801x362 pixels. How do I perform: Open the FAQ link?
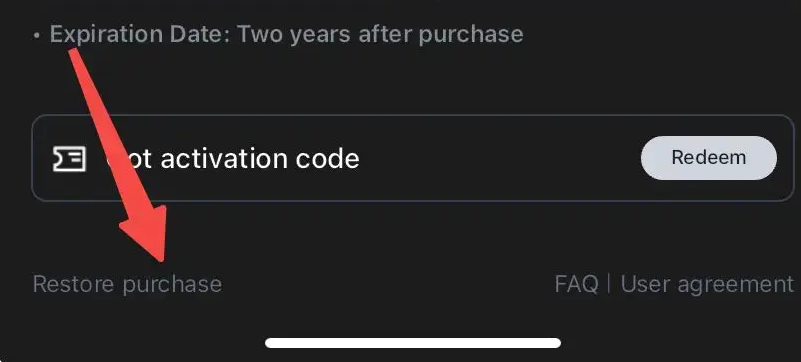click(x=576, y=284)
